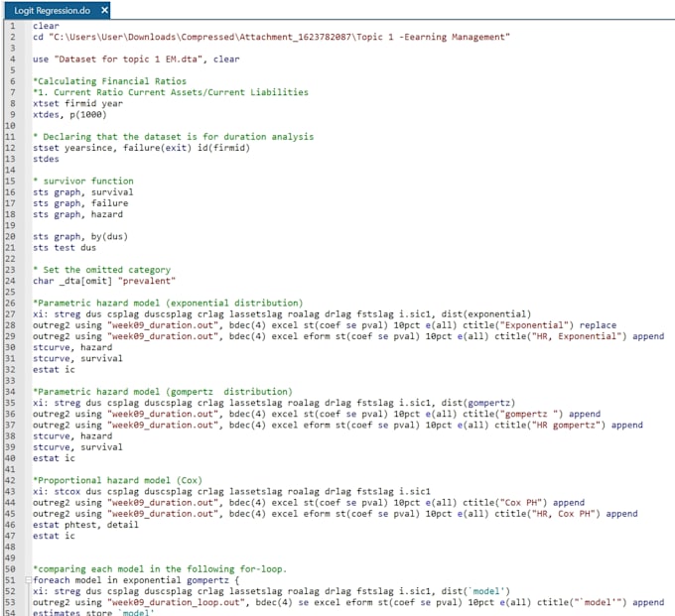Click line number 1 in gutter
This screenshot has height=616, width=675.
[13, 26]
